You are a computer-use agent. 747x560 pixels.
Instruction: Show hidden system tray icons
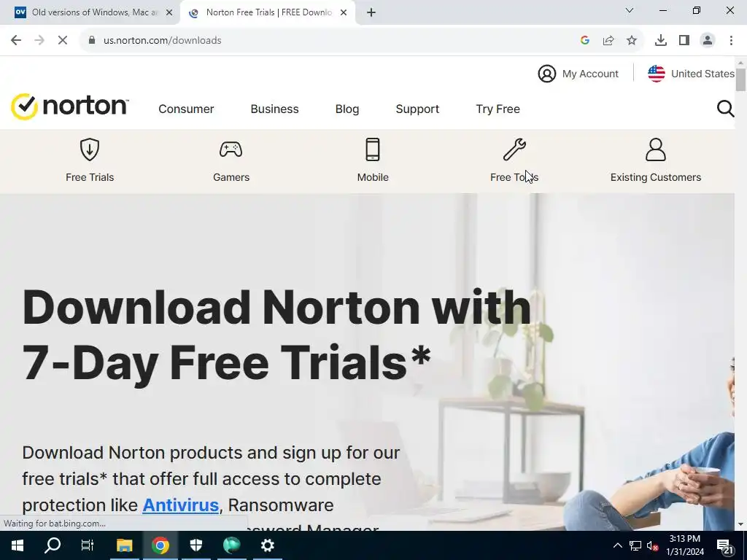[617, 545]
